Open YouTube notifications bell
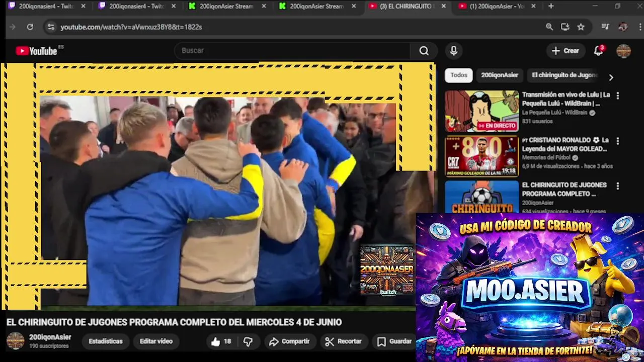The image size is (644, 362). click(598, 51)
